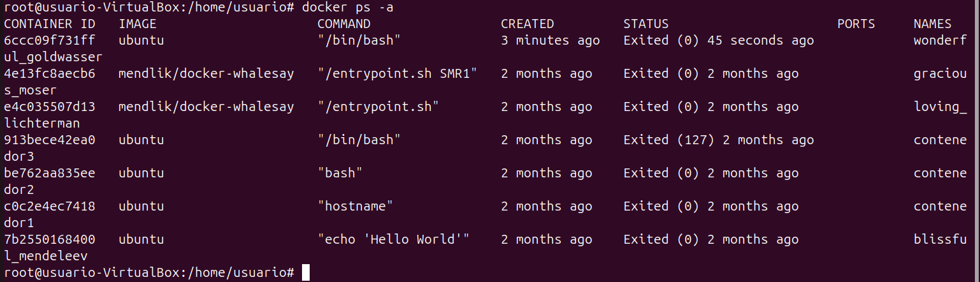Click the PORTS column header
980x282 pixels.
[856, 24]
